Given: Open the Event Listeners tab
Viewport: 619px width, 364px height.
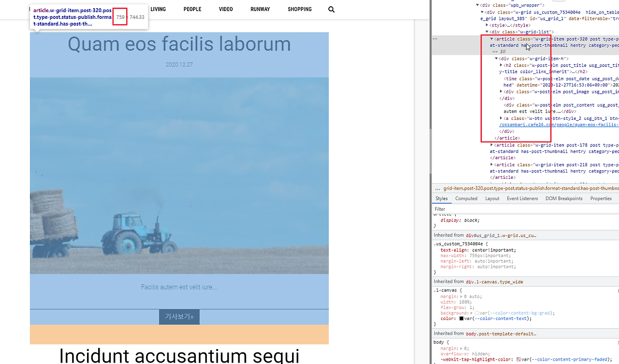Looking at the screenshot, I should 522,199.
